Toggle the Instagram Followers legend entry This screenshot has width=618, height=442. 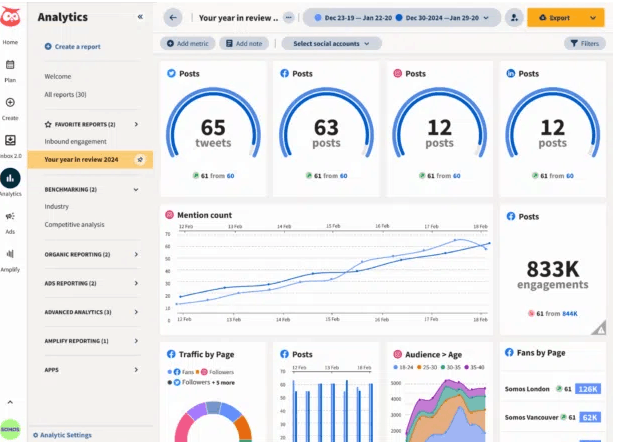coord(215,372)
